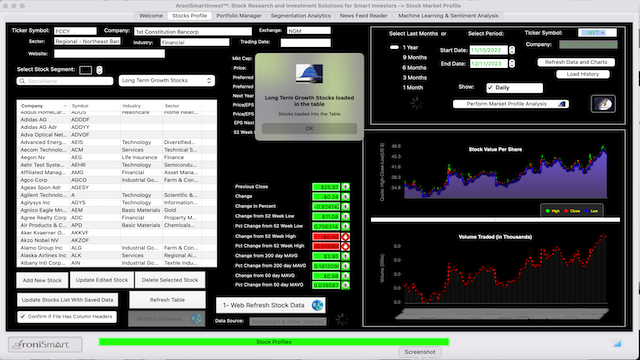Click the AroniSmart logo button
The height and width of the screenshot is (360, 640).
click(x=45, y=344)
